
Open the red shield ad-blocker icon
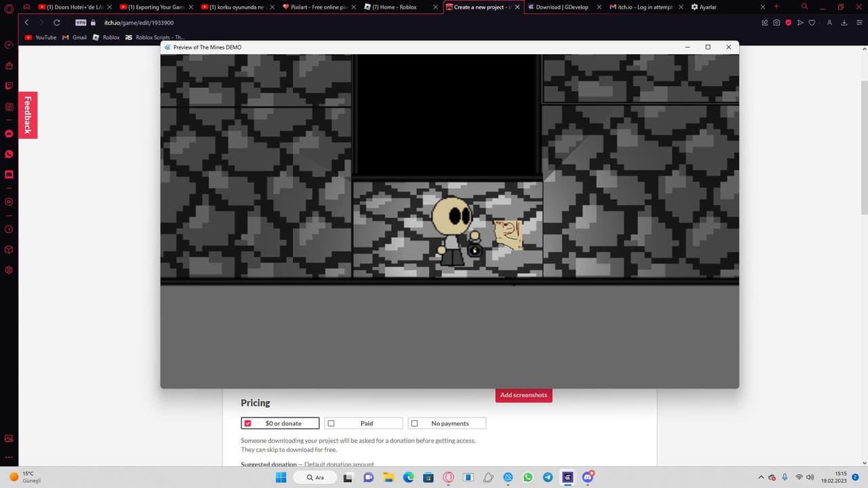789,22
